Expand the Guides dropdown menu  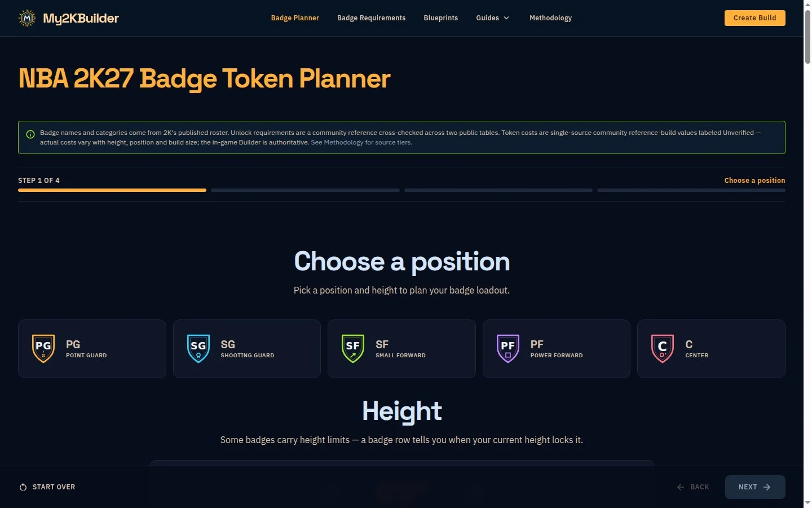(x=493, y=18)
